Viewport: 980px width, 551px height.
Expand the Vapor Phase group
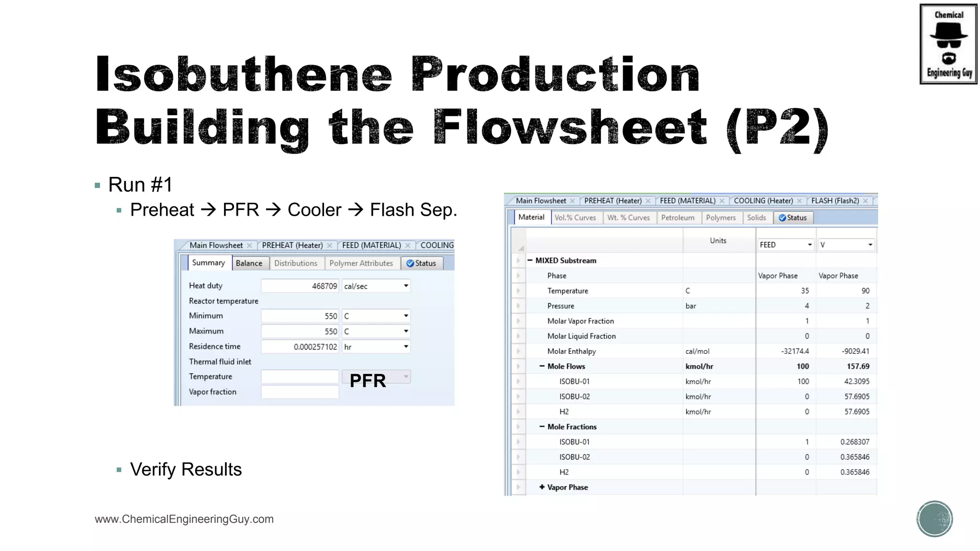[x=542, y=487]
